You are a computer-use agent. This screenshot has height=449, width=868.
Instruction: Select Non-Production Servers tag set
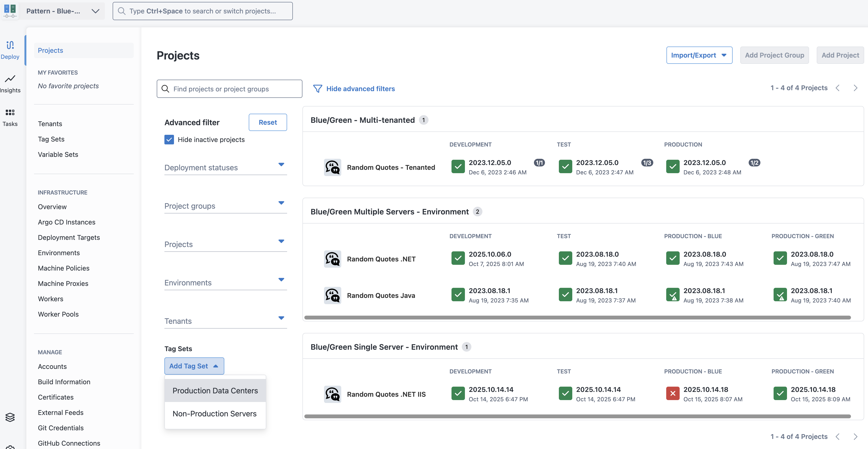pyautogui.click(x=215, y=414)
